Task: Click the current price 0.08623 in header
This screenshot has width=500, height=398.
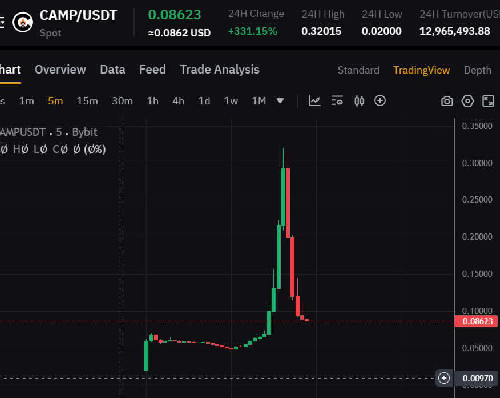Action: pyautogui.click(x=174, y=15)
